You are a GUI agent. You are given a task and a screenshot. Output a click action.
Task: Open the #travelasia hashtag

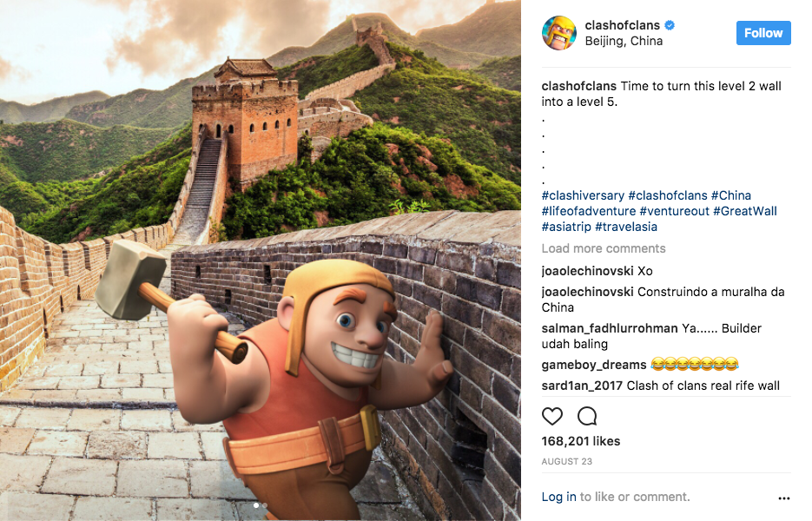coord(626,227)
